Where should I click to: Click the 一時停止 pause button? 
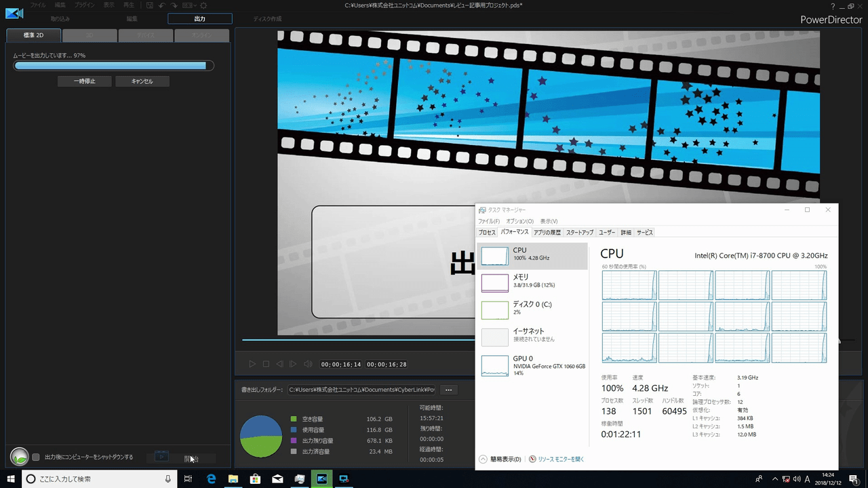[x=84, y=81]
